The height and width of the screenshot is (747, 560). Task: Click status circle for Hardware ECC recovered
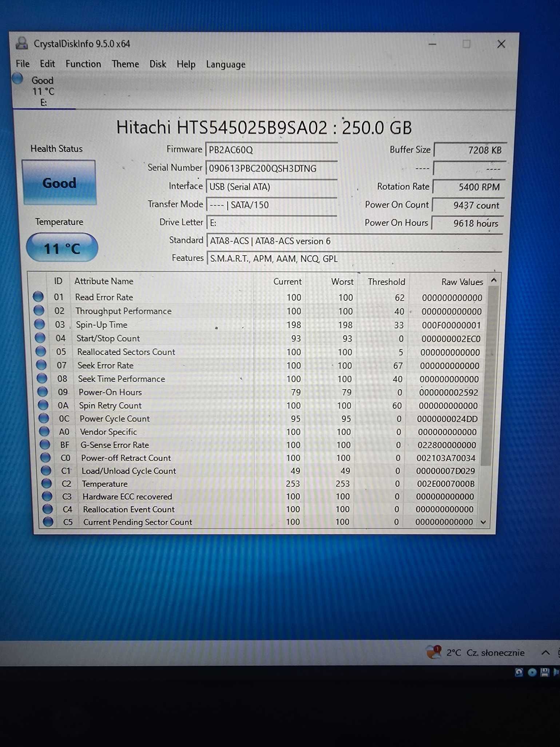coord(47,496)
